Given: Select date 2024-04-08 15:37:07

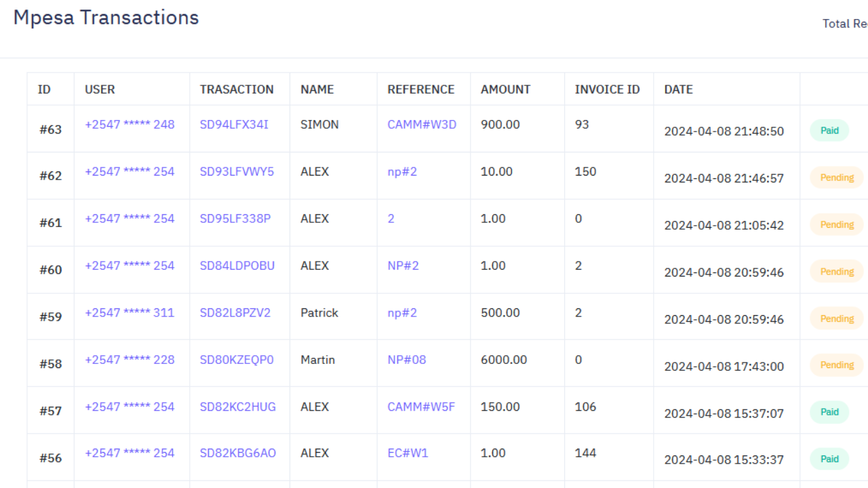Looking at the screenshot, I should pos(724,413).
